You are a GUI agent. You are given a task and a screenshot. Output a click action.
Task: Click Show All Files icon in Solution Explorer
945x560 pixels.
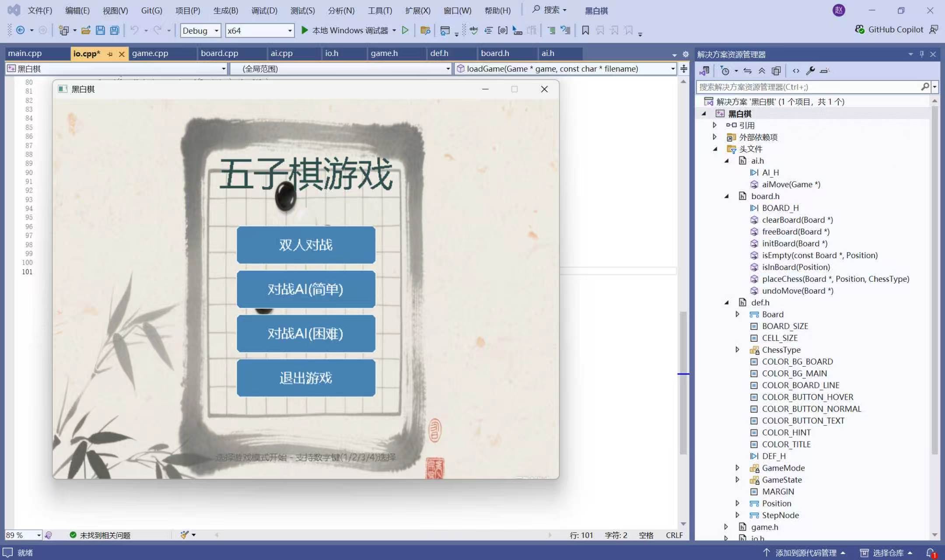coord(776,71)
